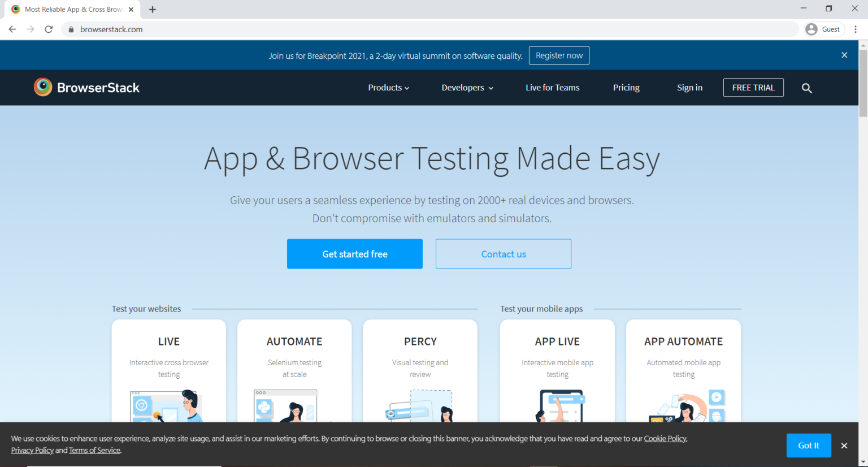The width and height of the screenshot is (868, 467).
Task: Open a new browser tab with plus icon
Action: [x=153, y=10]
